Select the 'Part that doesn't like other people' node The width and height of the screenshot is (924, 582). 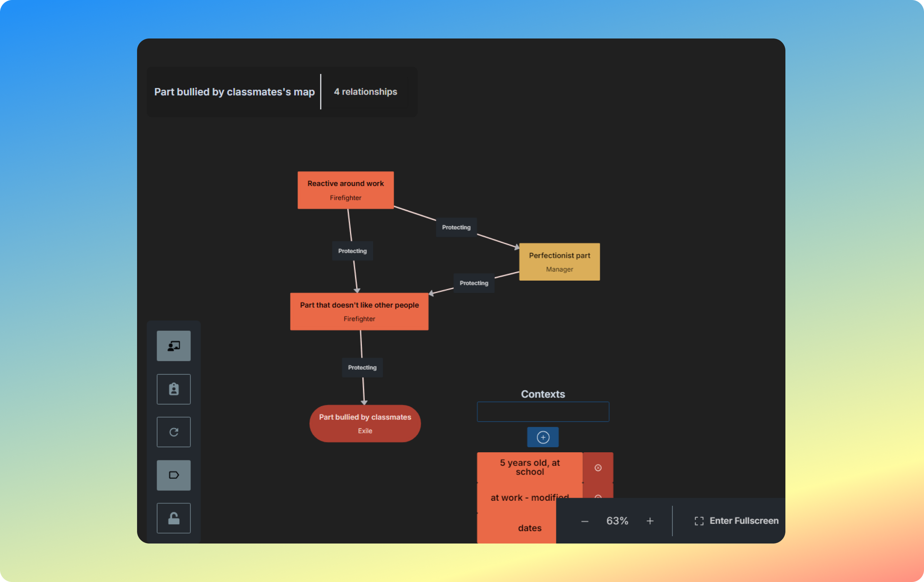(x=359, y=311)
